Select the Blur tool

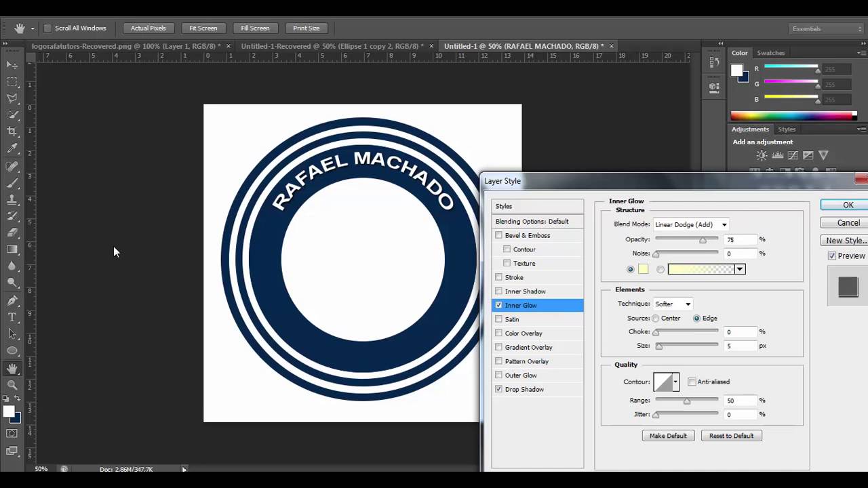coord(12,266)
